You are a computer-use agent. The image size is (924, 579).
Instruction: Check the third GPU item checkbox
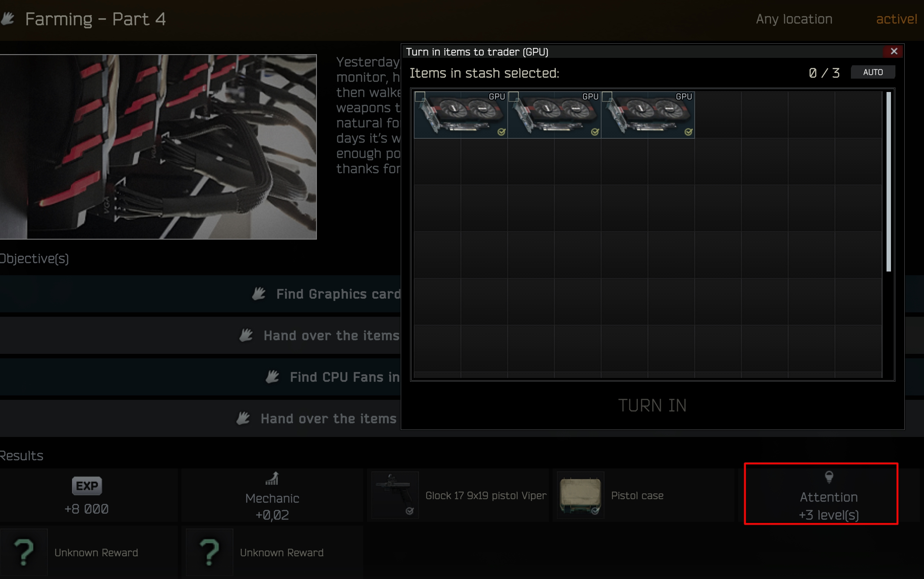607,96
